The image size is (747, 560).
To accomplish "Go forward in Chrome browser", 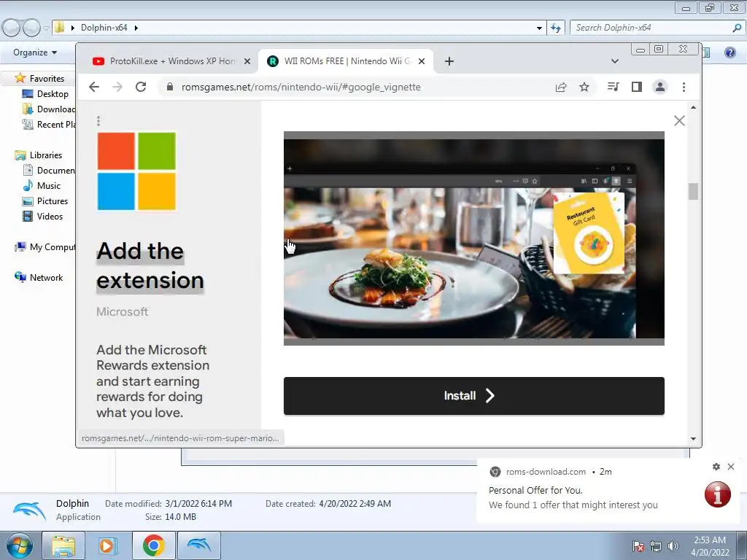I will pyautogui.click(x=117, y=87).
